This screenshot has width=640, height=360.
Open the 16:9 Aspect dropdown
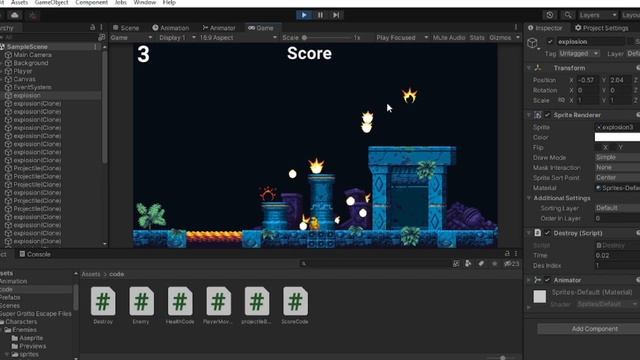239,38
